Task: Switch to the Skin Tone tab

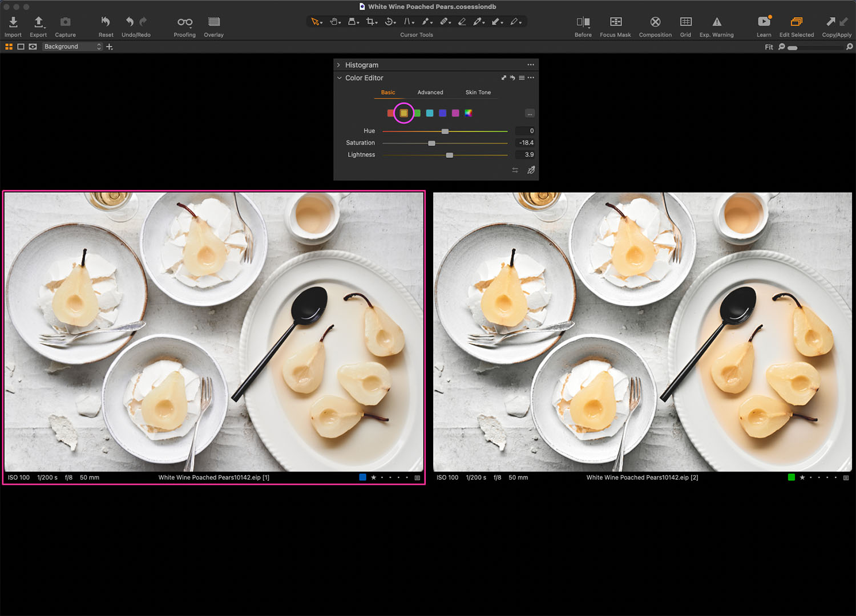Action: [x=478, y=92]
